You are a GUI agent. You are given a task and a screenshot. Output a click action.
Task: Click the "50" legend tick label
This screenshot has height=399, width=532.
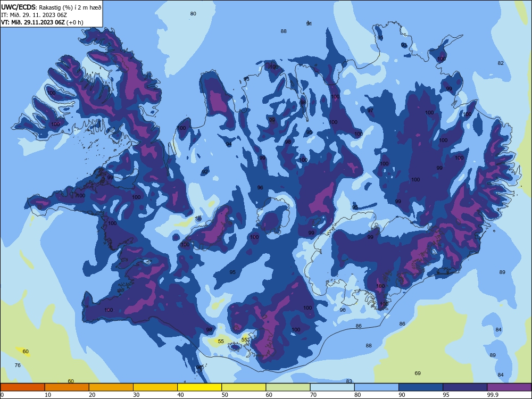(225, 395)
